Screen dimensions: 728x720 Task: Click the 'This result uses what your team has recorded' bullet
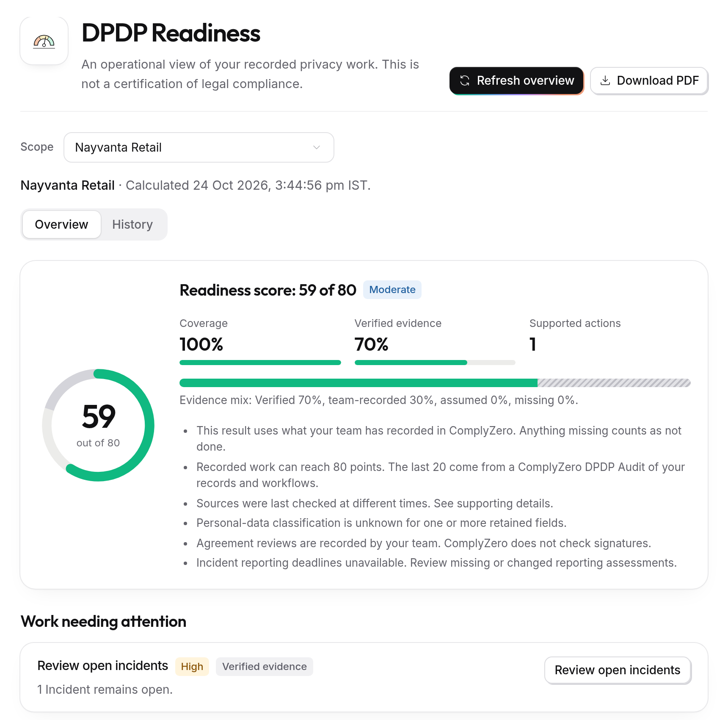[x=439, y=438]
